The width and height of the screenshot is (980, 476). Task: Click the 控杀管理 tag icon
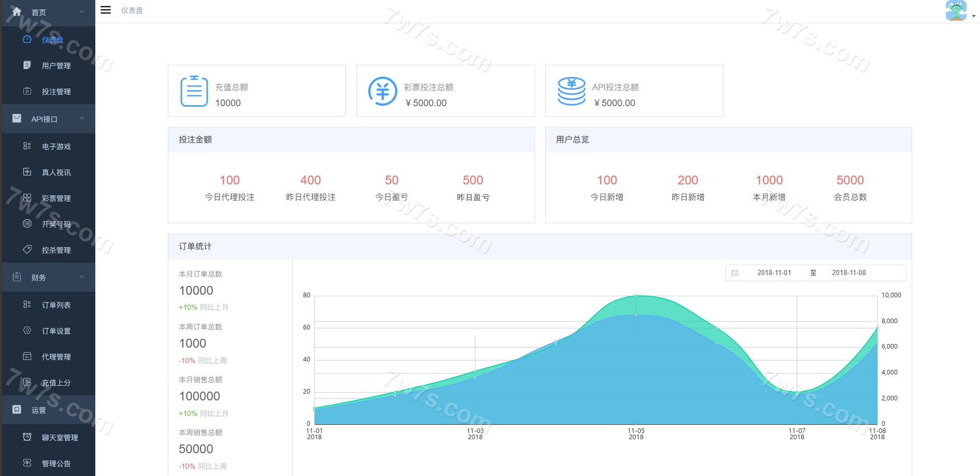(27, 250)
